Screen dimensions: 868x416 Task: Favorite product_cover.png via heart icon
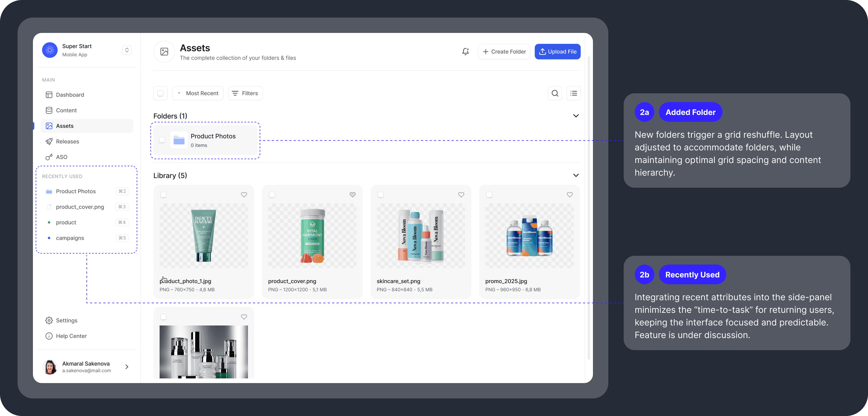click(352, 195)
